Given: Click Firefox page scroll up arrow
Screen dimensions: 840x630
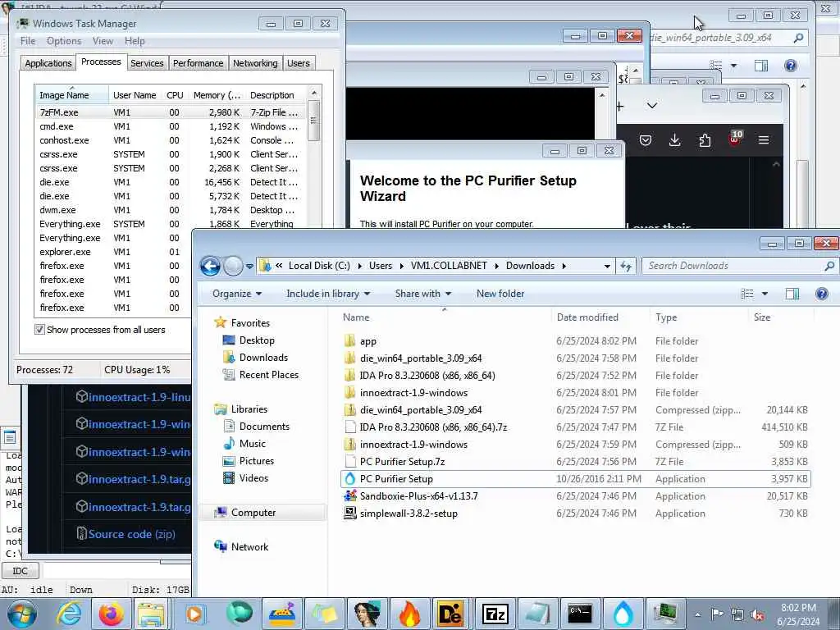Looking at the screenshot, I should tap(776, 164).
